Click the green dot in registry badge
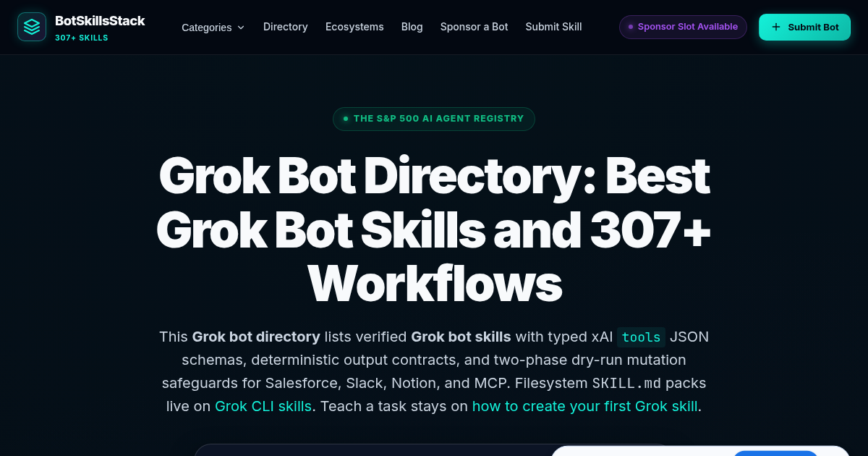The image size is (868, 456). tap(346, 119)
